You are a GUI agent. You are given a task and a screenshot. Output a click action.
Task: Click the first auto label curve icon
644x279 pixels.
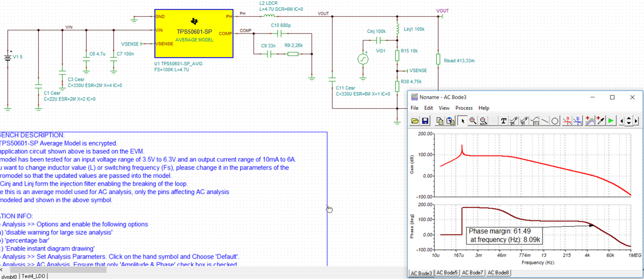coord(514,121)
